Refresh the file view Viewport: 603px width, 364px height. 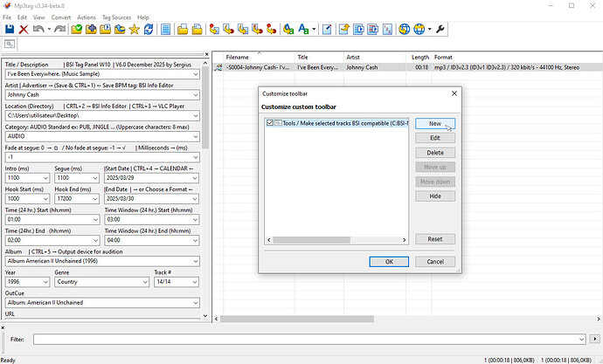[x=149, y=29]
